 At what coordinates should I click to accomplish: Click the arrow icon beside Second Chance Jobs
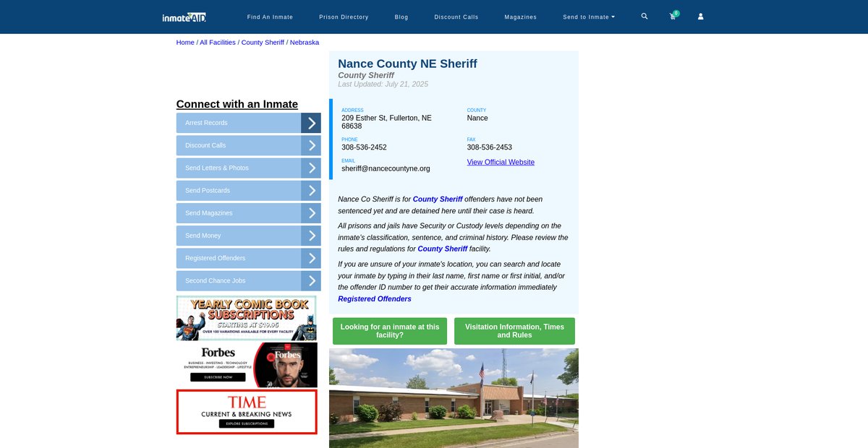coord(311,280)
